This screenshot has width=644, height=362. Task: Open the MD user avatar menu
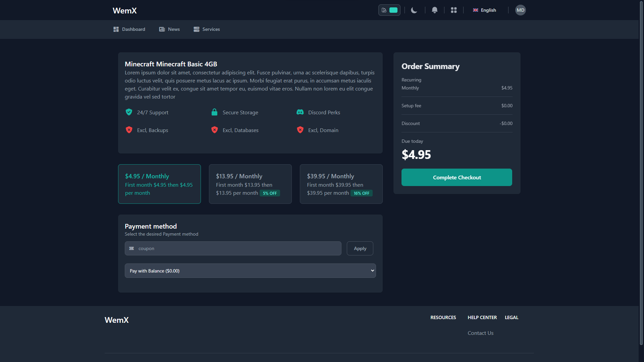[521, 10]
